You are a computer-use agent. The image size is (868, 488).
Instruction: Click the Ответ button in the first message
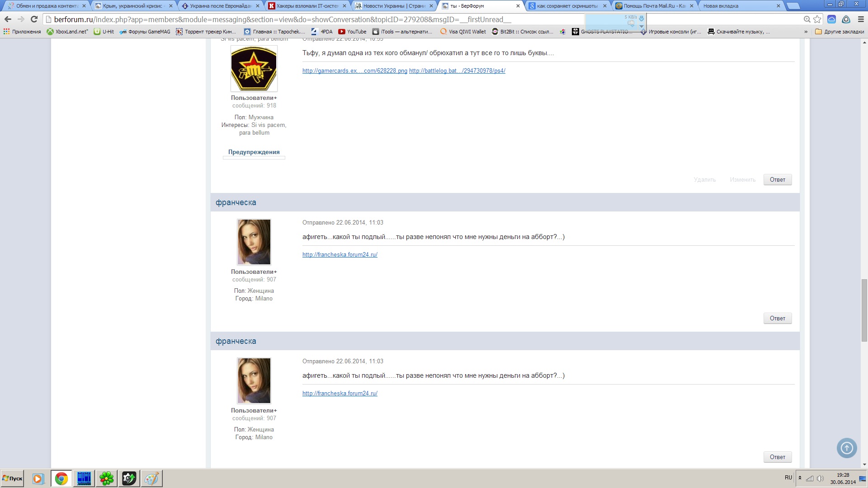pos(777,179)
